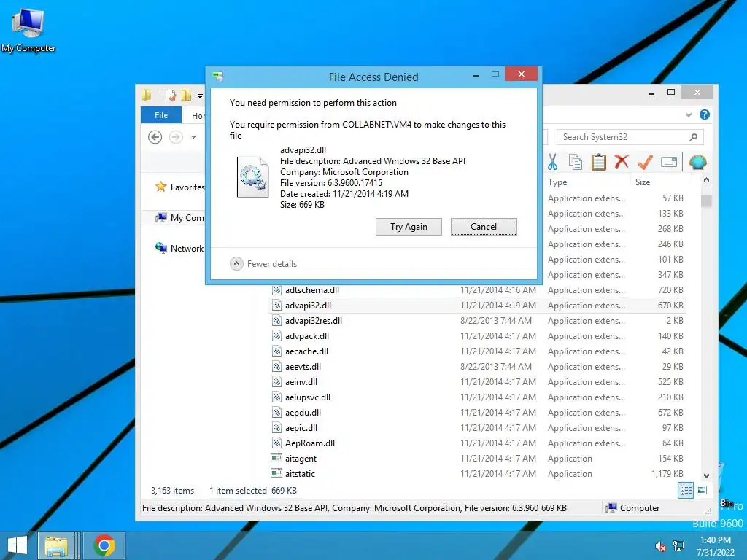Viewport: 747px width, 560px height.
Task: Click the aitagent application file icon
Action: click(x=276, y=458)
